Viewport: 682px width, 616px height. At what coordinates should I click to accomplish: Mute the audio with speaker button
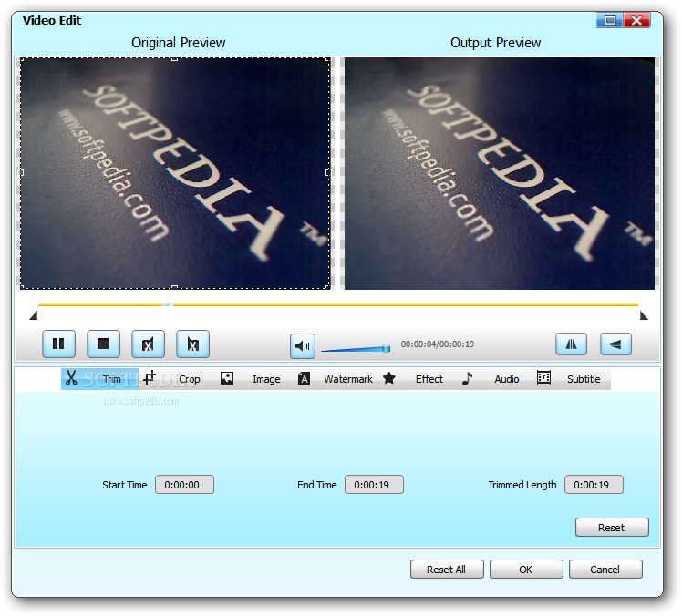coord(303,346)
